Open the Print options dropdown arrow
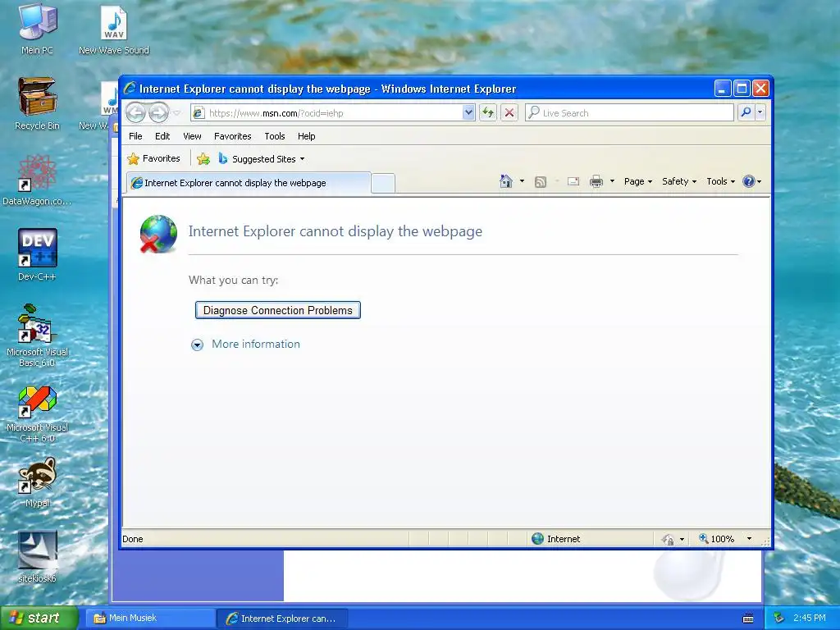Viewport: 840px width, 630px height. pyautogui.click(x=612, y=181)
